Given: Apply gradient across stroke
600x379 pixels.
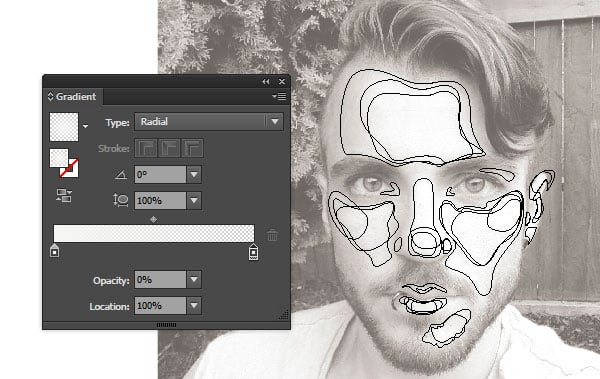Looking at the screenshot, I should tap(192, 148).
